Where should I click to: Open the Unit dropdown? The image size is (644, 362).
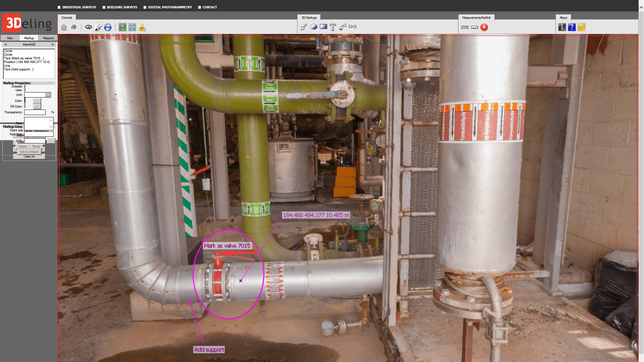click(48, 95)
